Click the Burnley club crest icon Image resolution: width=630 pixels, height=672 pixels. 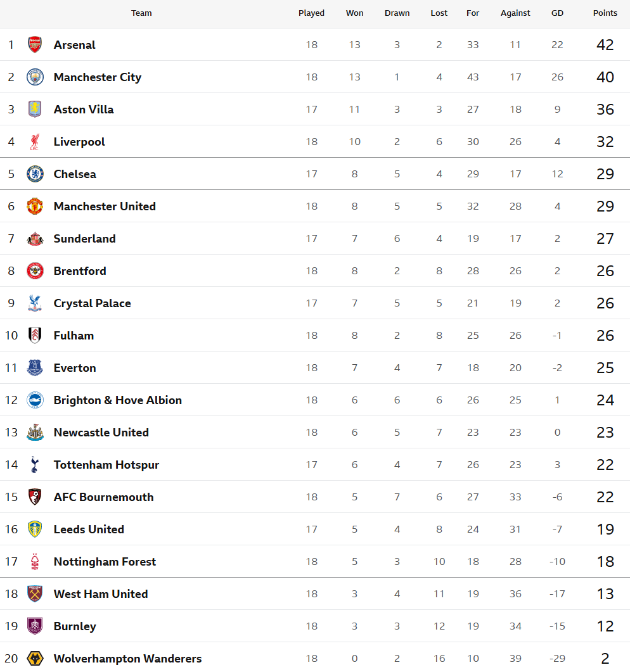(35, 626)
